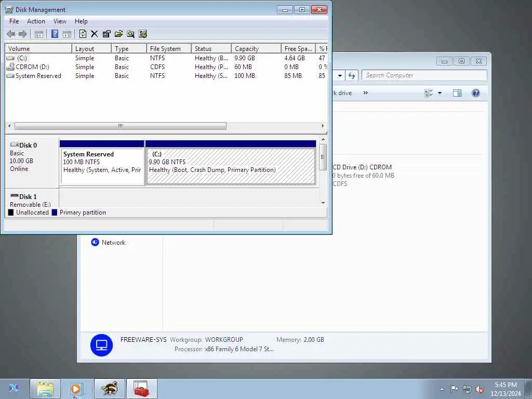Screen dimensions: 532x399
Task: Expand the Explorer toolbar overflow chevron
Action: click(365, 92)
